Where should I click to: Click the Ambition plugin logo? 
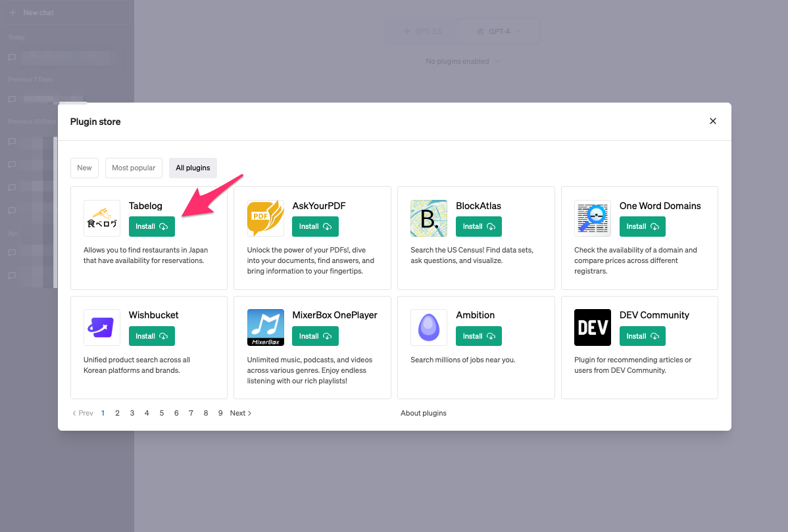pyautogui.click(x=429, y=327)
